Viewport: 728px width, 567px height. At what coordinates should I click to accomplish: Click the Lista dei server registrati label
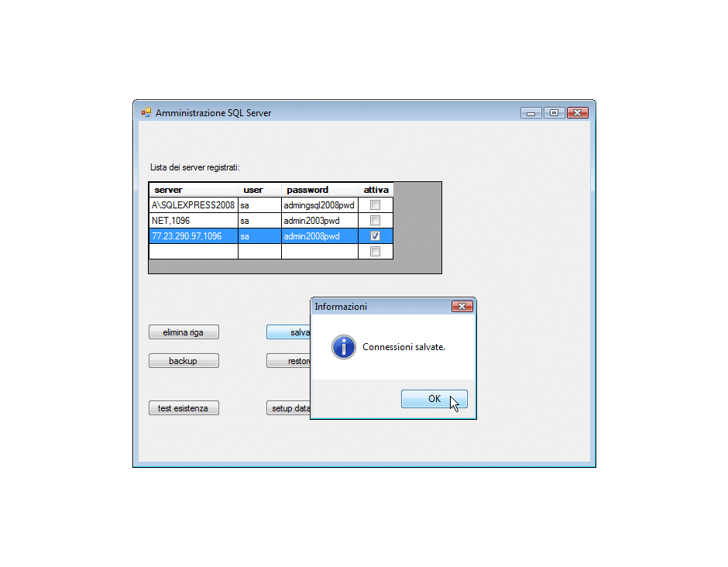tap(194, 167)
